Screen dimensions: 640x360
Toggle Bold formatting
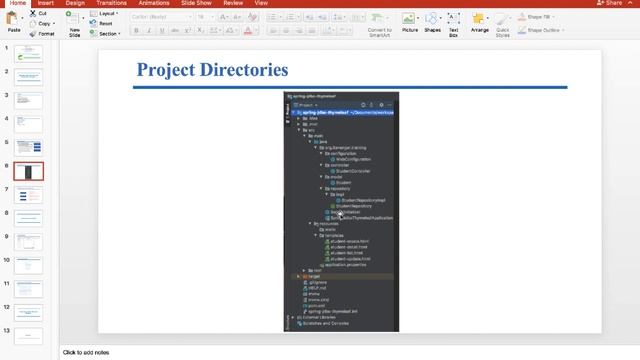pos(136,31)
